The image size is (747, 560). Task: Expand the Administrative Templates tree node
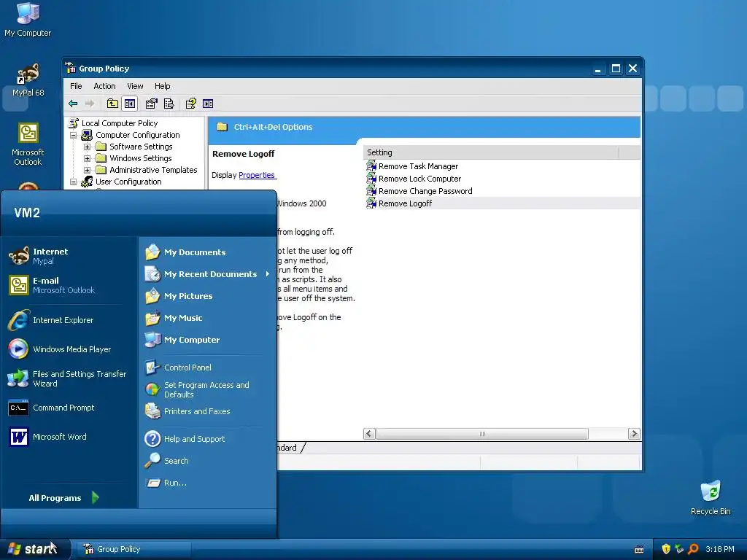tap(88, 170)
